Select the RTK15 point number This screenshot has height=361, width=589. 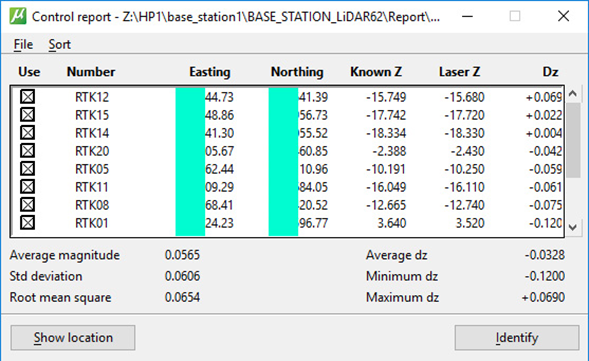pyautogui.click(x=92, y=115)
